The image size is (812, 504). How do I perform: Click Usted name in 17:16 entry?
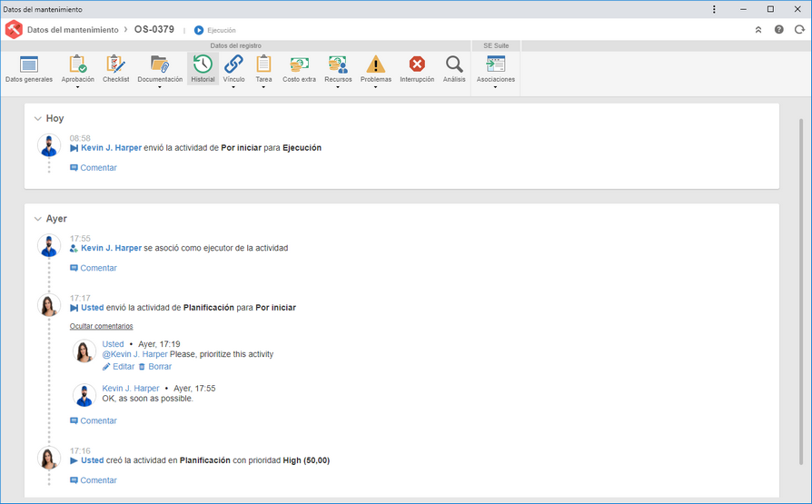point(92,460)
